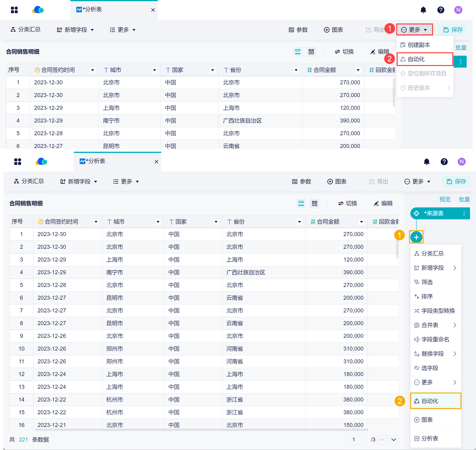Viewport: 476px width, 450px height.
Task: Click the apps grid icon in the top header
Action: click(x=14, y=10)
